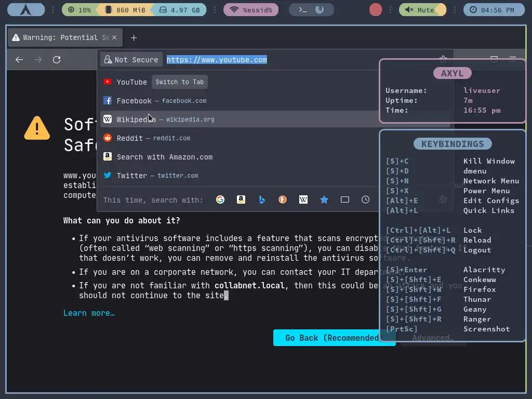
Task: Click the liveuser username value
Action: [x=482, y=90]
